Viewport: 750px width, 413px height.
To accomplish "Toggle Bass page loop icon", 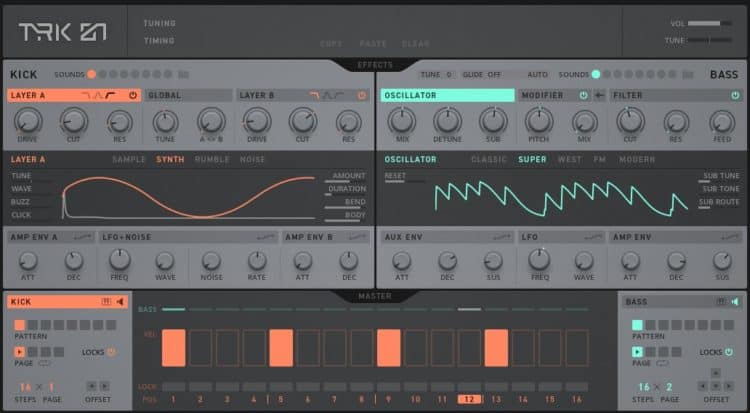I will (662, 363).
